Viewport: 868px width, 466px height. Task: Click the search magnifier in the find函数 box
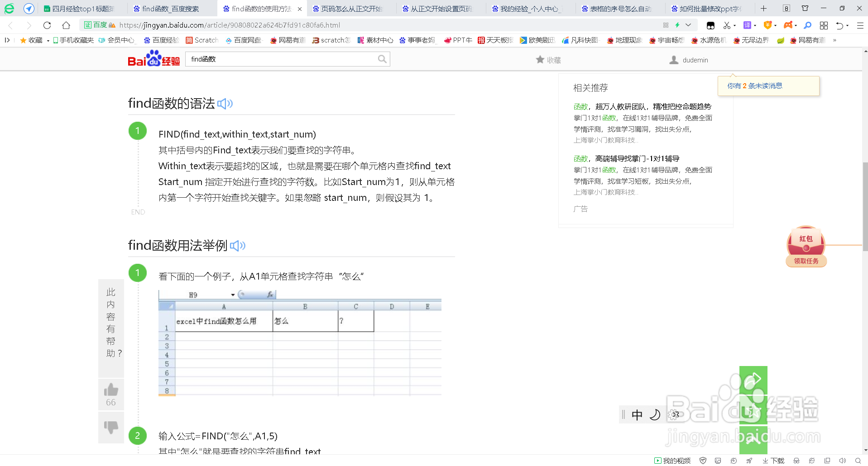pyautogui.click(x=382, y=59)
